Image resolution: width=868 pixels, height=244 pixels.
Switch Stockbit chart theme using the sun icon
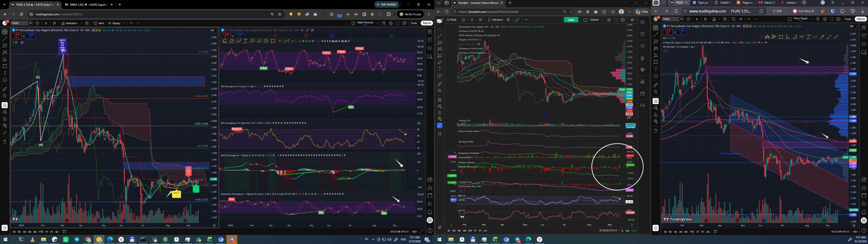coord(632,20)
